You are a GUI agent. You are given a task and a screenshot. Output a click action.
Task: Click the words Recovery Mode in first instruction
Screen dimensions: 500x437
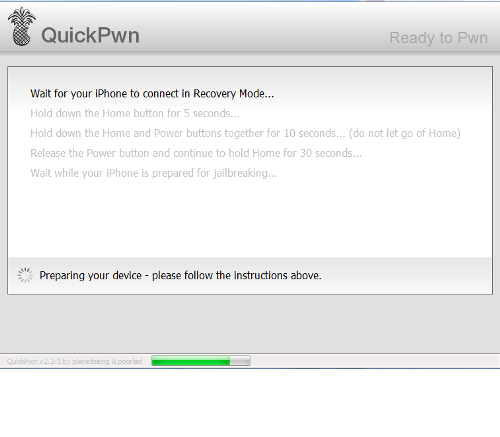coord(234,94)
